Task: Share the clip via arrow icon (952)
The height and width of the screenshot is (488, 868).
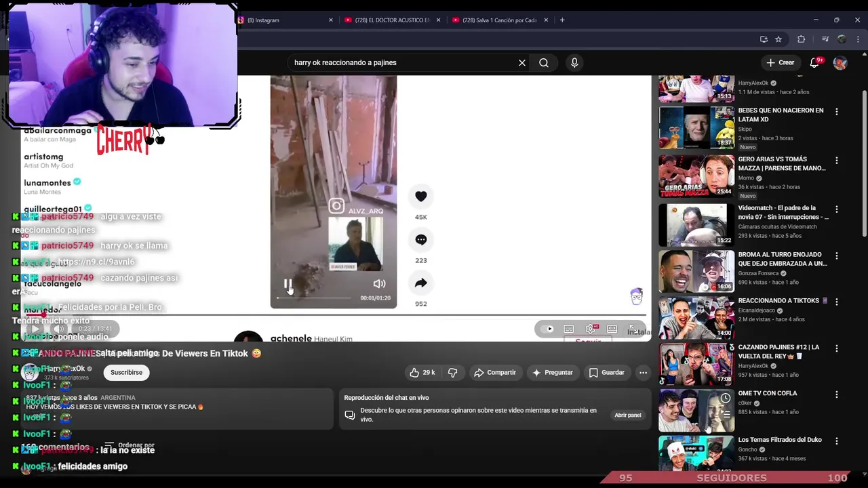Action: pyautogui.click(x=421, y=283)
